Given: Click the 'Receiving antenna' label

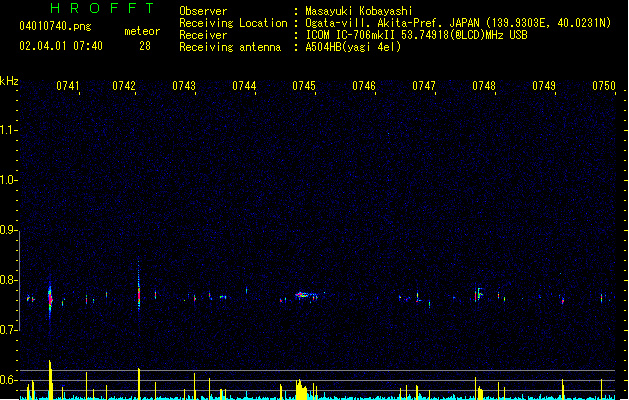Looking at the screenshot, I should (x=230, y=47).
